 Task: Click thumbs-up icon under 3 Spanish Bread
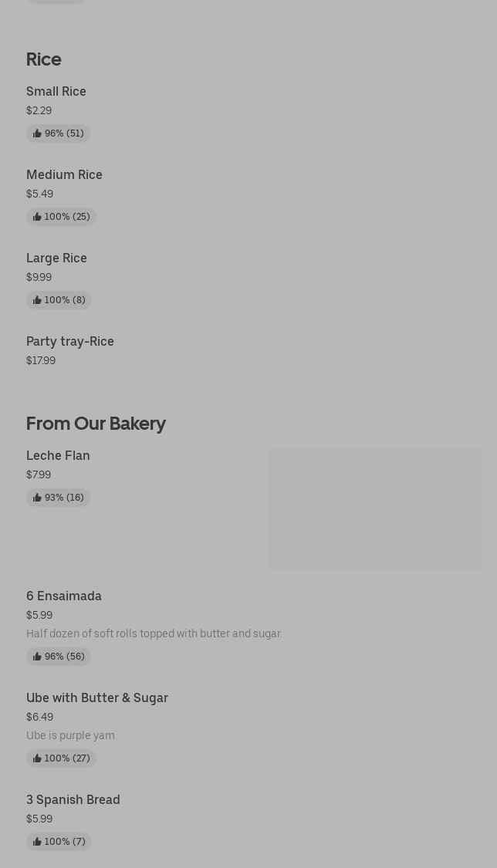pos(37,842)
